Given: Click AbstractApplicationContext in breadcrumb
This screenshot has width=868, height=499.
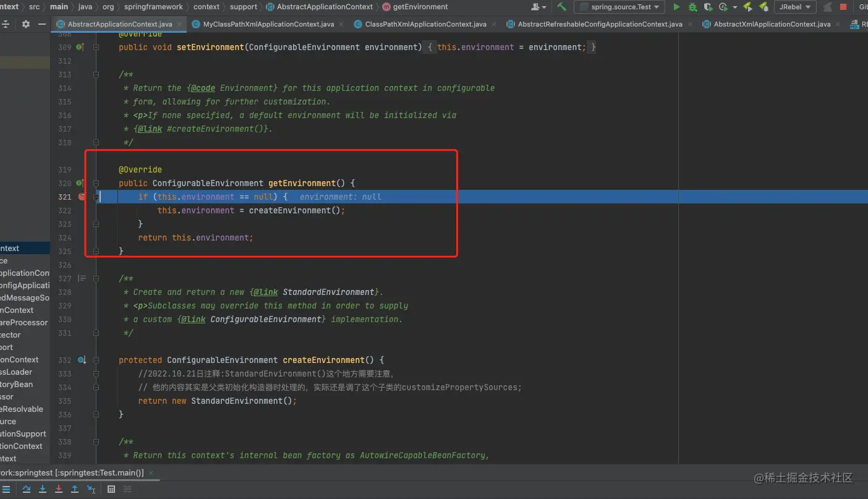Looking at the screenshot, I should click(x=320, y=7).
